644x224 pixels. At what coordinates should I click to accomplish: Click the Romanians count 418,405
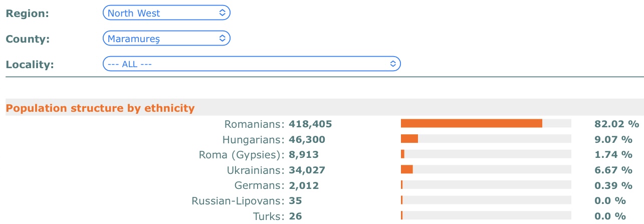(311, 123)
